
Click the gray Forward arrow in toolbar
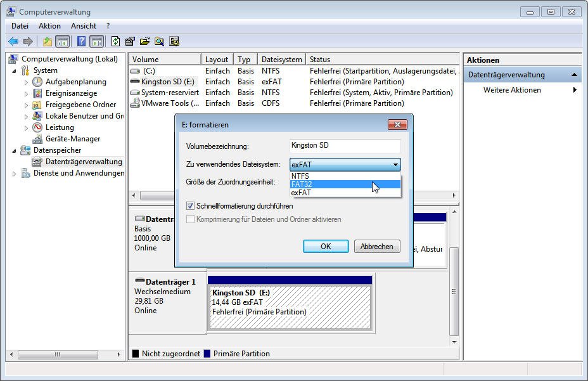click(x=28, y=41)
